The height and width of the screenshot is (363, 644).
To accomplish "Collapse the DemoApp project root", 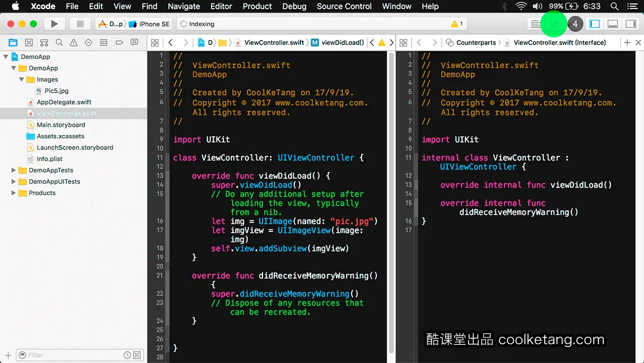I will click(6, 57).
